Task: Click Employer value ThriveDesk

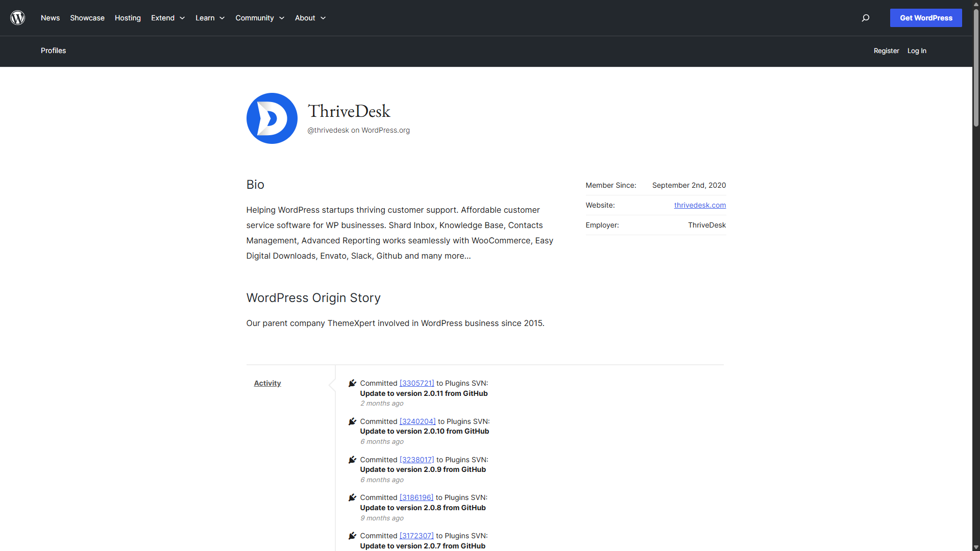Action: (x=707, y=225)
